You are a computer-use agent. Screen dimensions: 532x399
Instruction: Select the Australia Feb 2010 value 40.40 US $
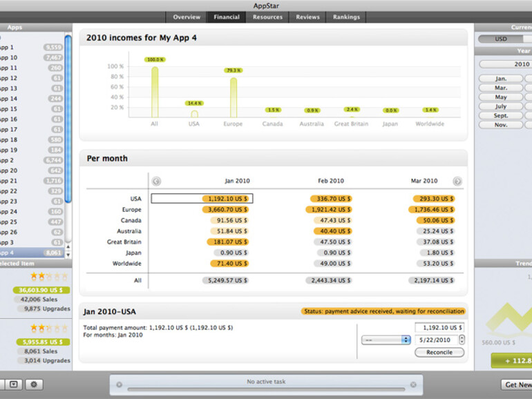tap(332, 231)
